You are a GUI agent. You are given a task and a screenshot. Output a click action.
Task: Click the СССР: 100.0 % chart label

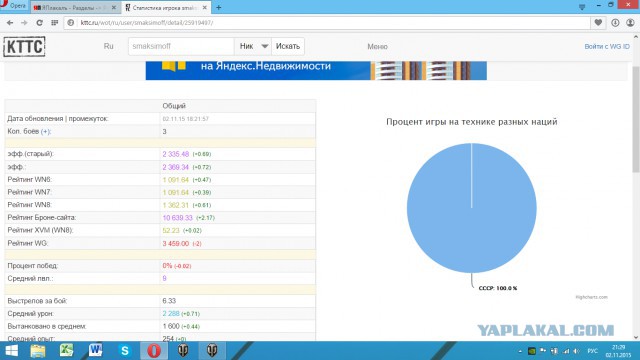pos(498,288)
